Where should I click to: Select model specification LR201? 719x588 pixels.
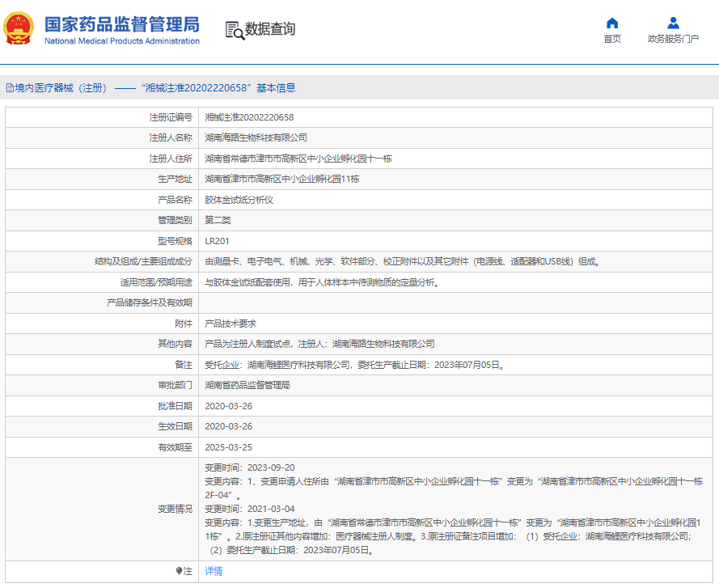[217, 241]
